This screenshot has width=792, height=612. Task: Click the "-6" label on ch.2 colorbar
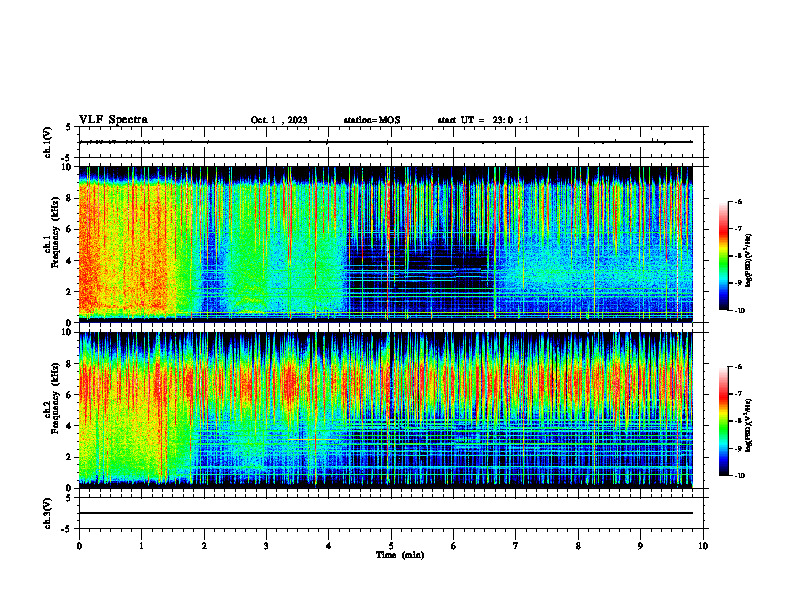(x=738, y=367)
